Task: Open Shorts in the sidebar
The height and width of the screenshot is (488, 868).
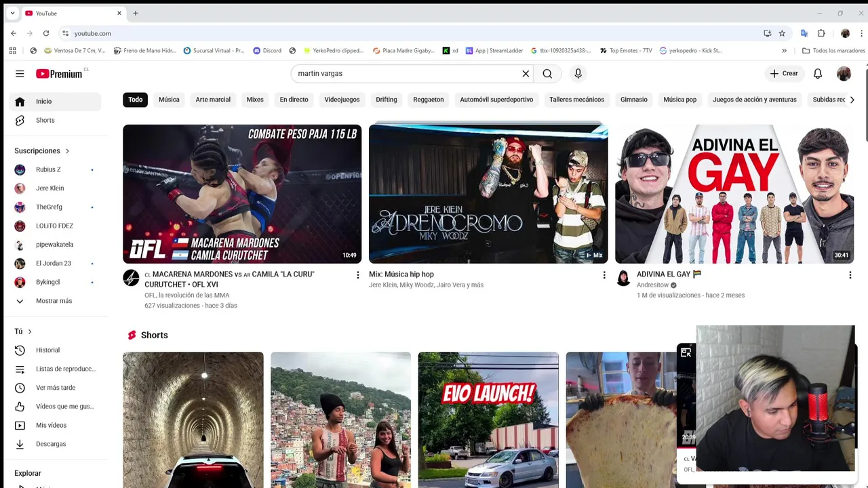Action: pos(56,120)
